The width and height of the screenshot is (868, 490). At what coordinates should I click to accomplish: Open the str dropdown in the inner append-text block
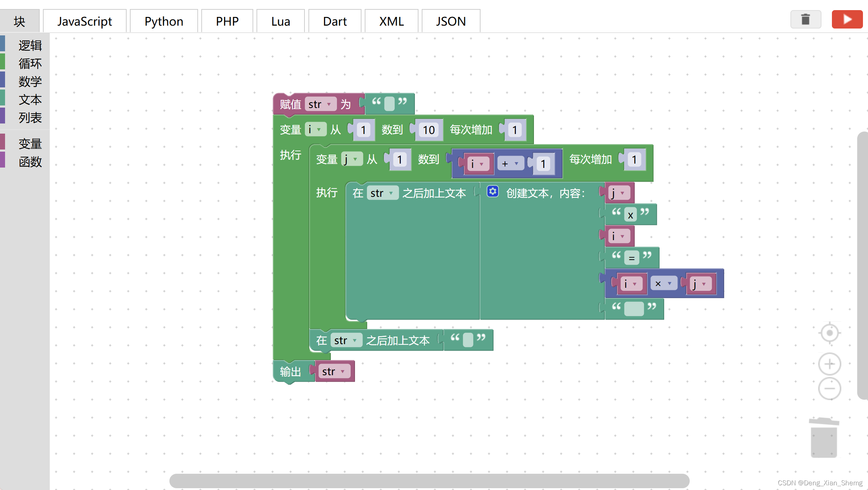pos(382,193)
